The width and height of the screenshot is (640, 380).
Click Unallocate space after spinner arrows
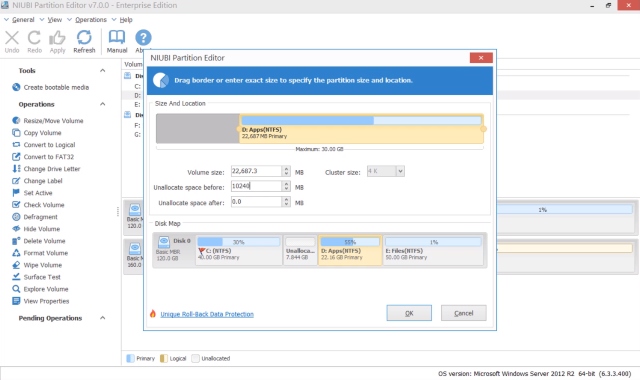point(287,202)
